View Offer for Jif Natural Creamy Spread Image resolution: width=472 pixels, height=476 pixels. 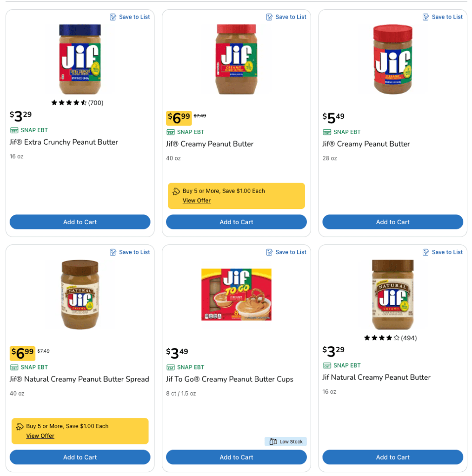point(40,436)
